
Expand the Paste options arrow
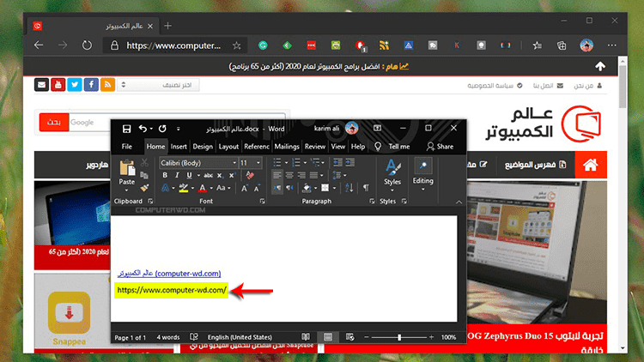pos(126,190)
